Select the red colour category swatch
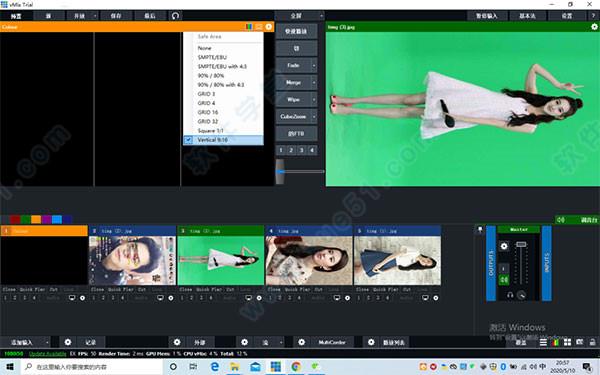 15,219
